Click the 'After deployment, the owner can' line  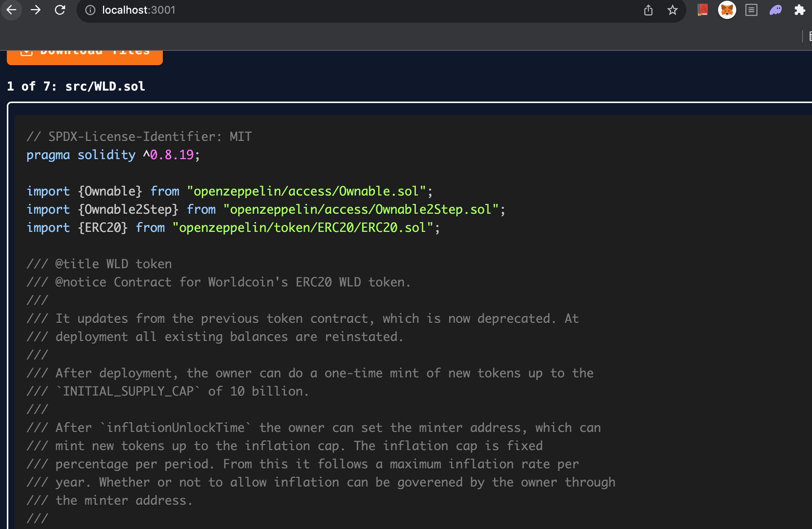(310, 373)
